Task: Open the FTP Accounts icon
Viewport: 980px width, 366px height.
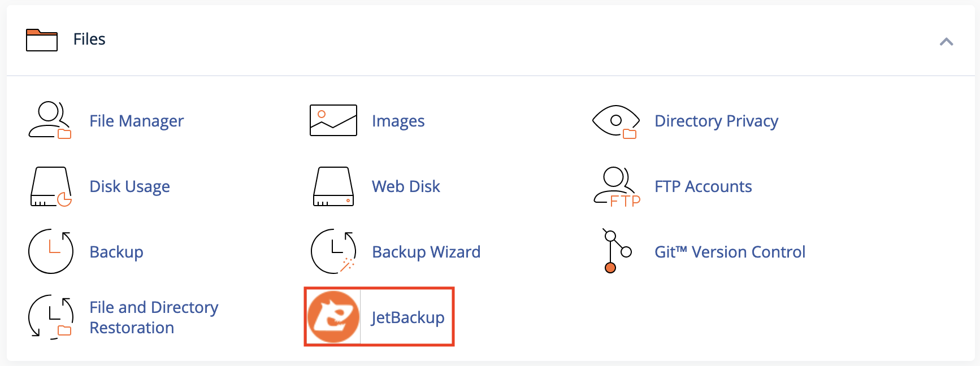Action: [617, 187]
